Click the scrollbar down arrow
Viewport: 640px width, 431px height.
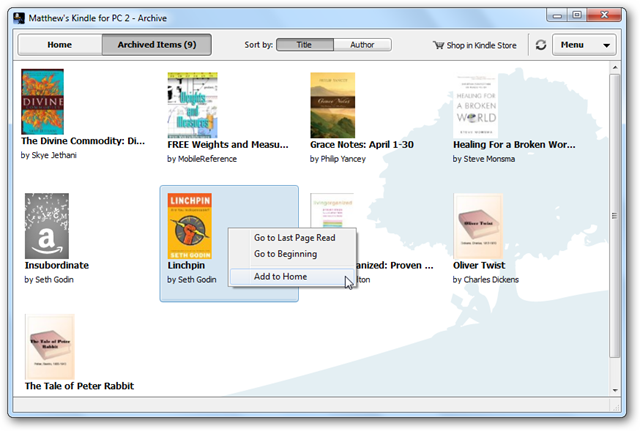615,391
